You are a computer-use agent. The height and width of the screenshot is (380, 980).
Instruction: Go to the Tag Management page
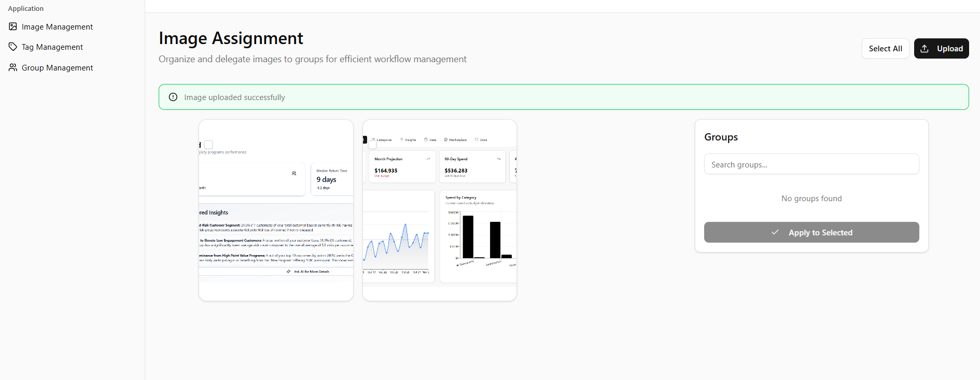tap(52, 47)
